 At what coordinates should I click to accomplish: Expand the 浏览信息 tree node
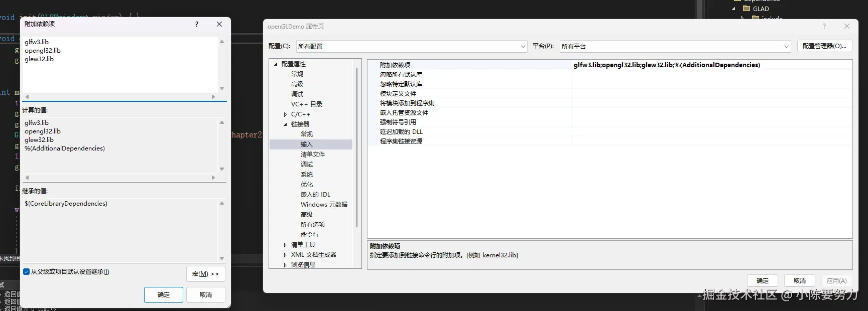285,265
